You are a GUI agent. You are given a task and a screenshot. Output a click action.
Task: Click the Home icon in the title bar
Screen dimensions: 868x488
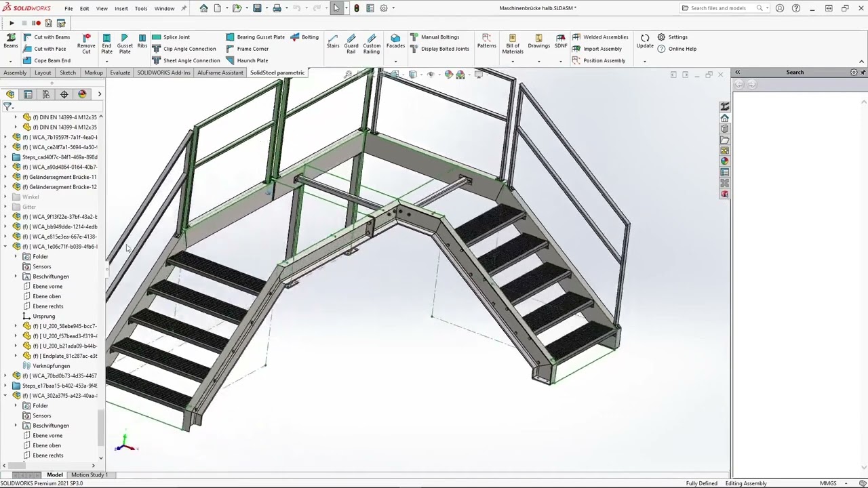coord(203,8)
